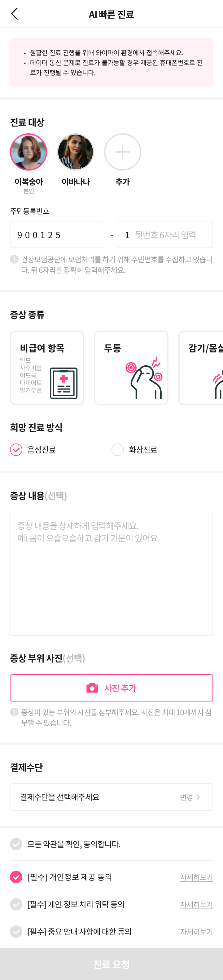Select 화상진료 radio option
223x980 pixels.
118,450
